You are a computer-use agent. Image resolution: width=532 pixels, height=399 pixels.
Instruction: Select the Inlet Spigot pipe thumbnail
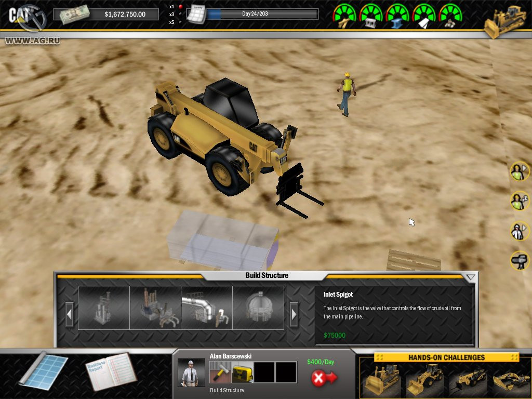[207, 308]
